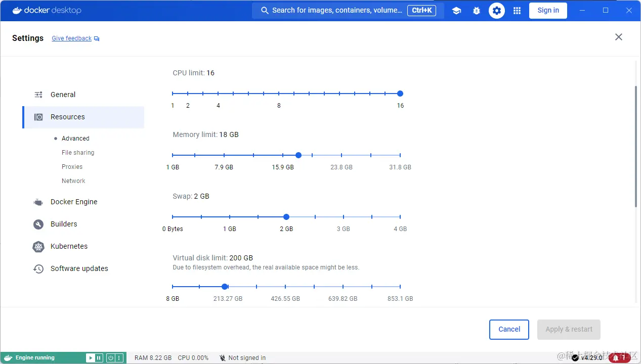The height and width of the screenshot is (364, 641).
Task: Open the engine three-dot menu
Action: (119, 358)
